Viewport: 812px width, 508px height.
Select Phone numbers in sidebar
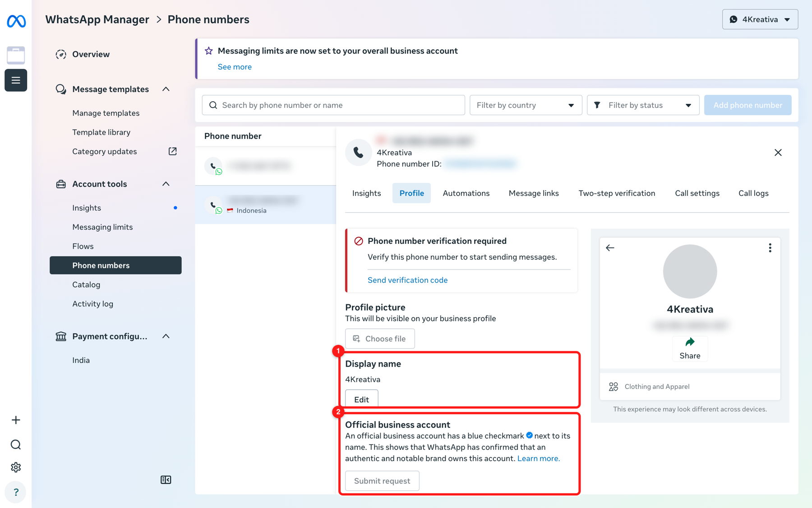tap(115, 266)
